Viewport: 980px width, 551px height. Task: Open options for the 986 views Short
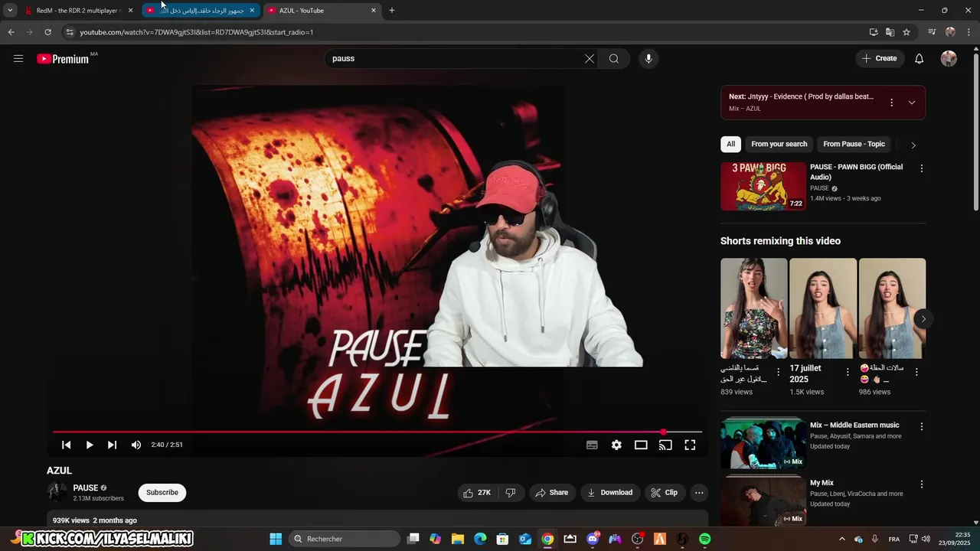click(x=916, y=372)
